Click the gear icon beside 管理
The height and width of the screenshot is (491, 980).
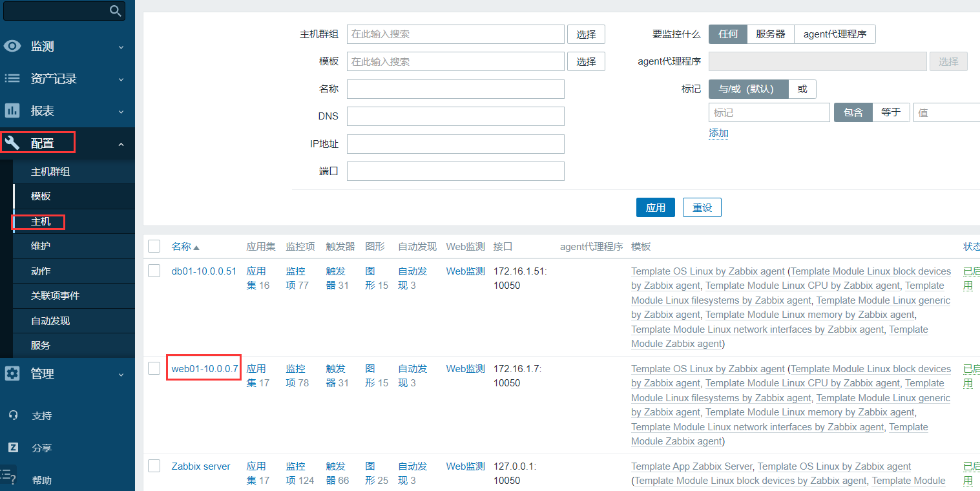click(12, 373)
